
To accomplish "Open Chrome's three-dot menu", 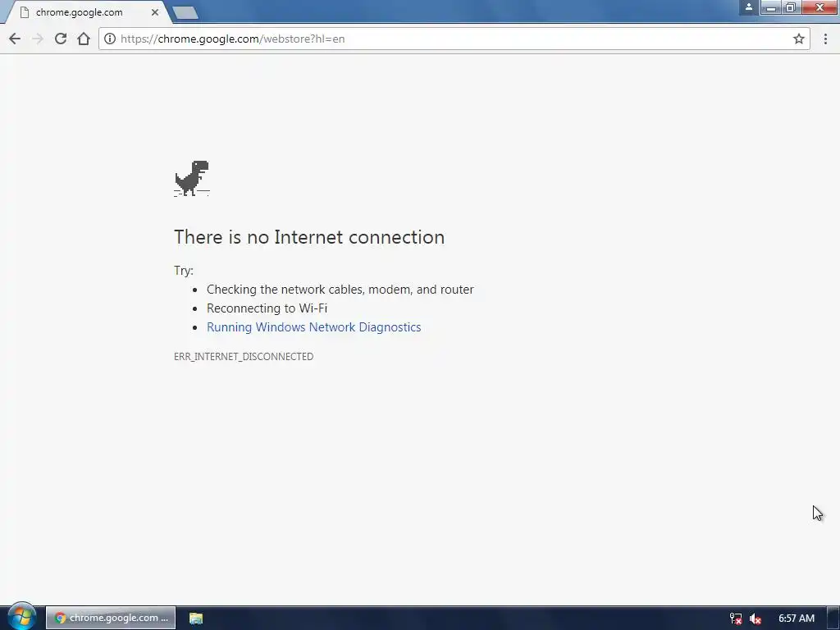I will tap(825, 39).
